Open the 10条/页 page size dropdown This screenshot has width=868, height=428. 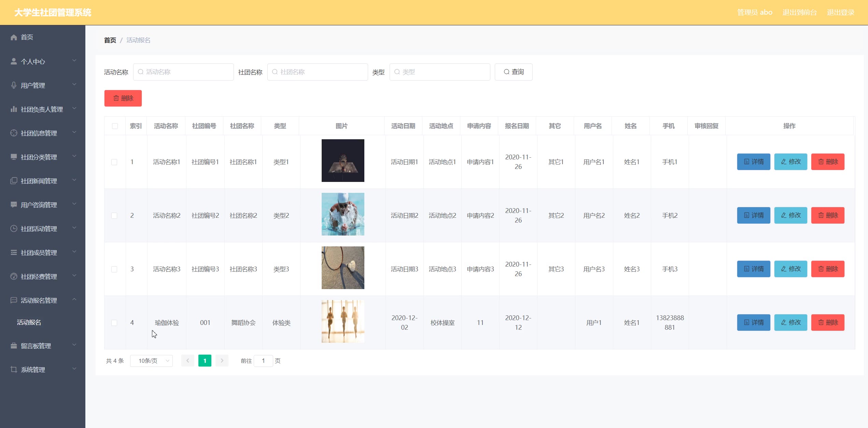[151, 361]
